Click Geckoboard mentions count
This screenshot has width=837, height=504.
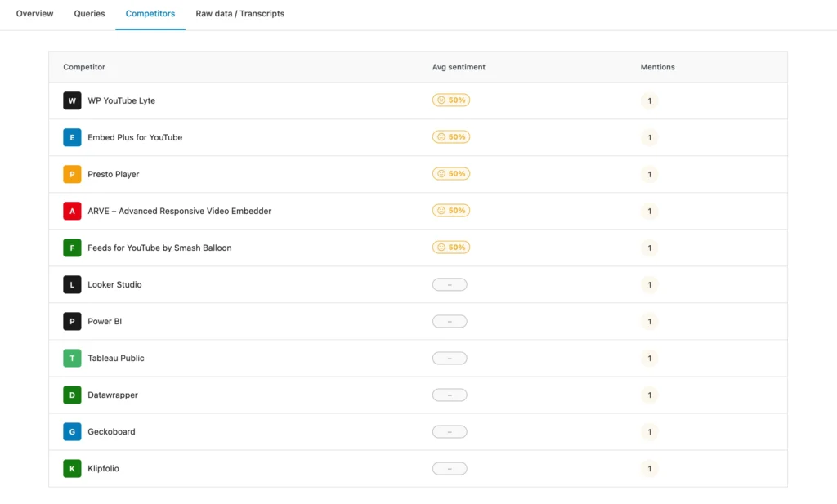pos(650,432)
